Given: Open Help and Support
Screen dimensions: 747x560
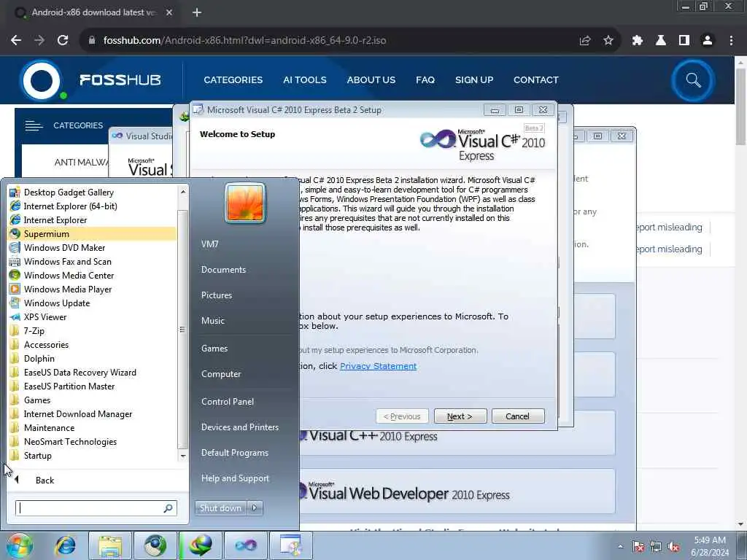Looking at the screenshot, I should (x=235, y=478).
